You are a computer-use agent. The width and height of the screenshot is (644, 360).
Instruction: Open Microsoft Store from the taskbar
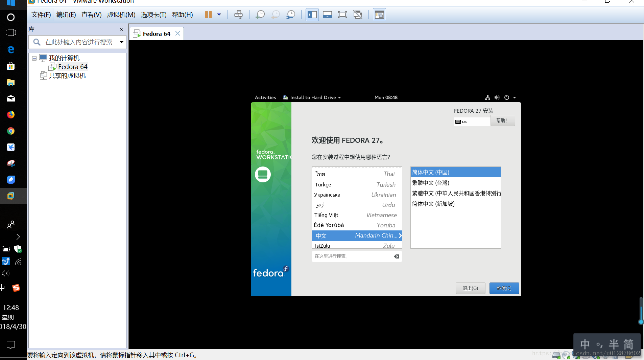(x=11, y=66)
